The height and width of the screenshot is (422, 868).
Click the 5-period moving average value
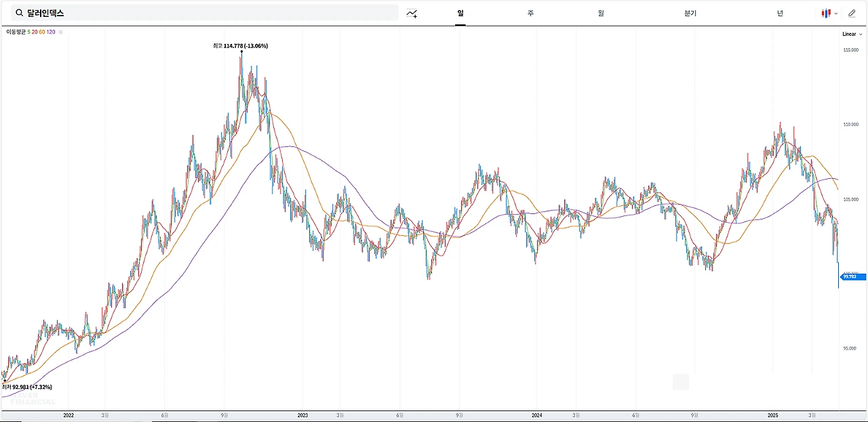point(28,32)
